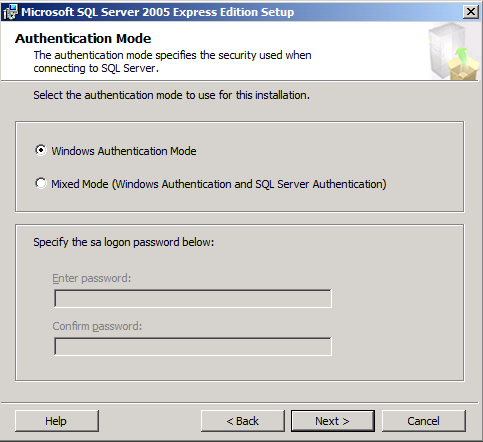This screenshot has height=442, width=483.
Task: Proceed with the Next button
Action: 333,421
